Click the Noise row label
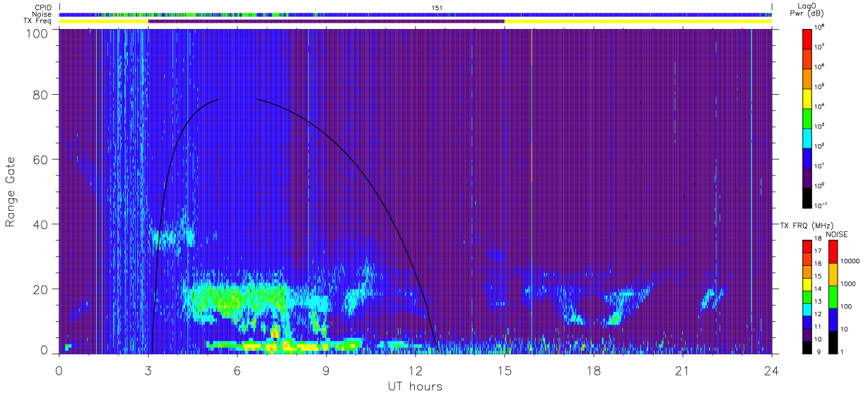The image size is (868, 401). (x=42, y=14)
